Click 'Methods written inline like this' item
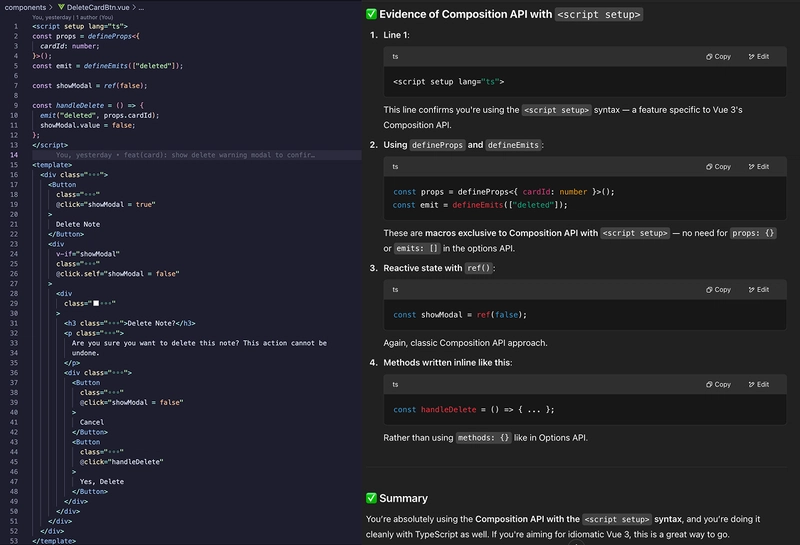This screenshot has width=800, height=545. (448, 363)
